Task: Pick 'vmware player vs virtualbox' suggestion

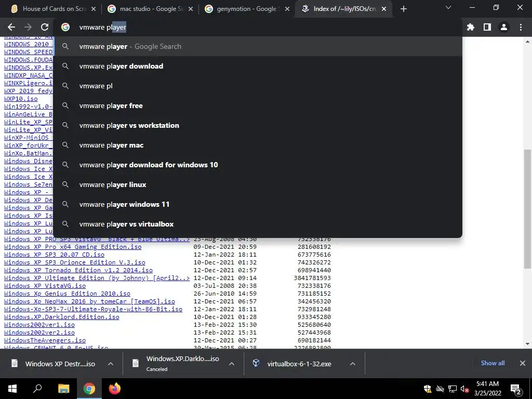Action: coord(258,224)
